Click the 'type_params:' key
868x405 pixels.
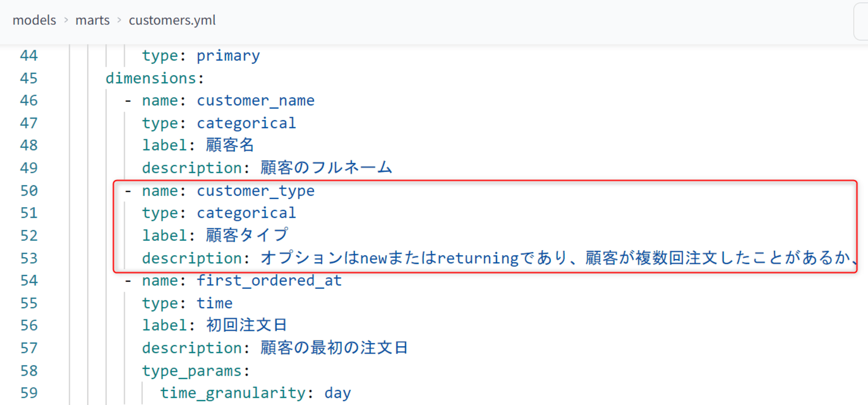[x=196, y=371]
